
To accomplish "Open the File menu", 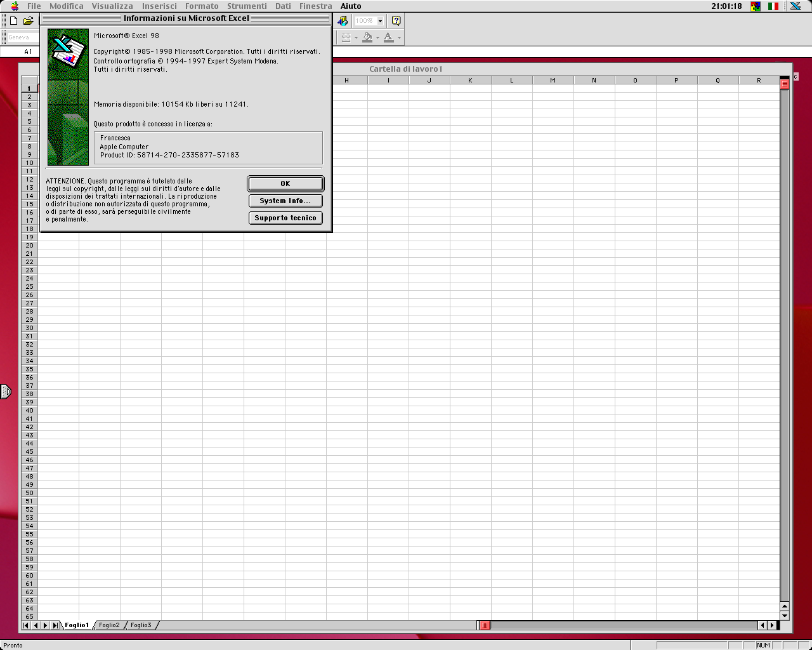I will pyautogui.click(x=34, y=6).
